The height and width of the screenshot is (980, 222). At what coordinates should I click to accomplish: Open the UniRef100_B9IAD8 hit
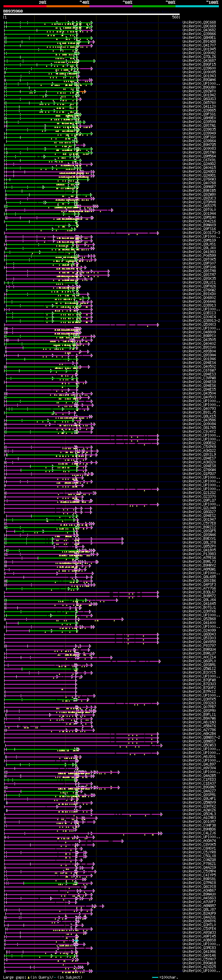(199, 41)
